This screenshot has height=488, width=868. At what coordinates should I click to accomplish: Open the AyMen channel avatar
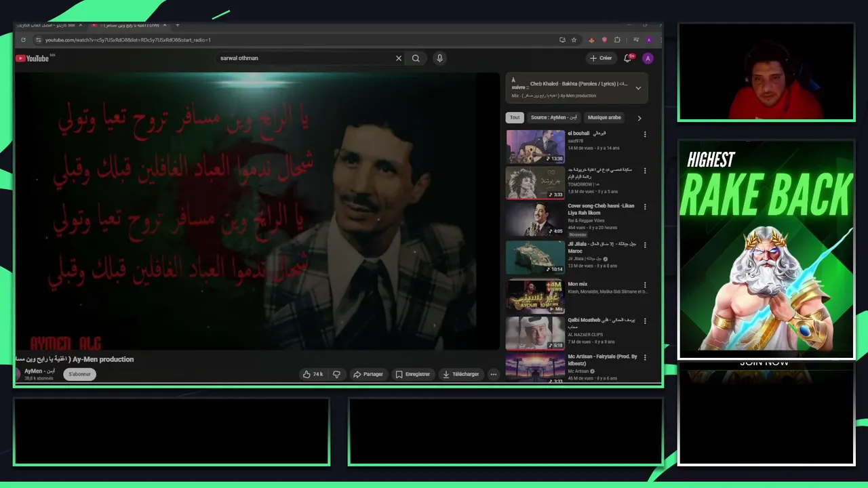[18, 374]
